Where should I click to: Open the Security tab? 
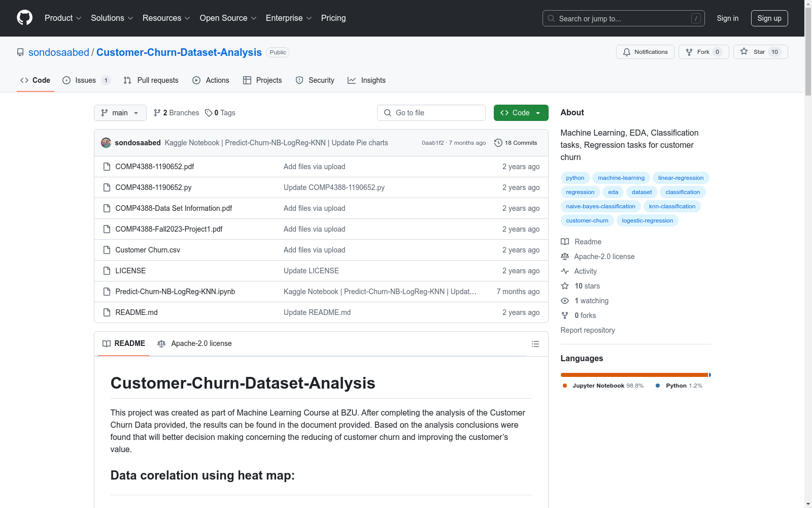tap(315, 80)
